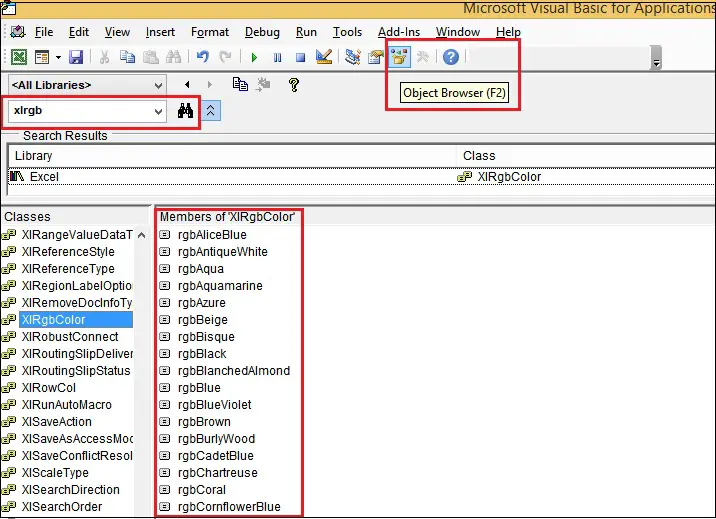Open the Help menu

click(508, 32)
